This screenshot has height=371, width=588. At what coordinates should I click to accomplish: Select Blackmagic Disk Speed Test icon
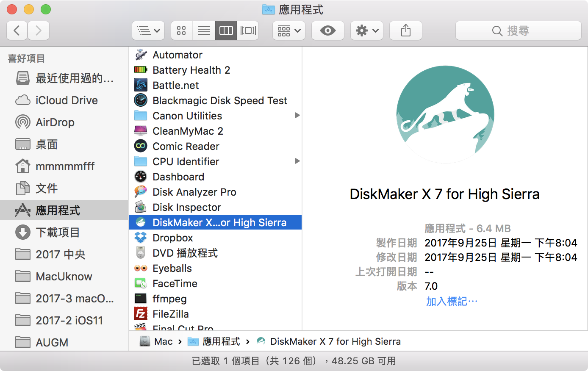tap(141, 100)
